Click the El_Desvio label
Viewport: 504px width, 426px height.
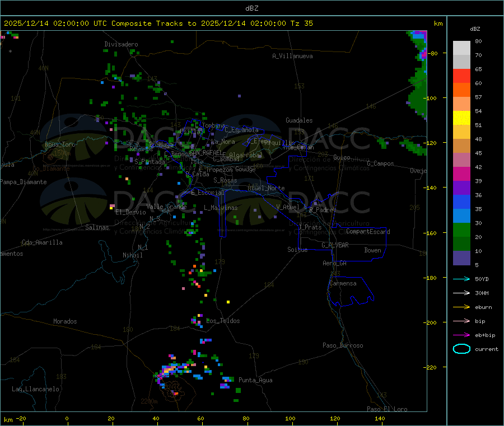(131, 212)
